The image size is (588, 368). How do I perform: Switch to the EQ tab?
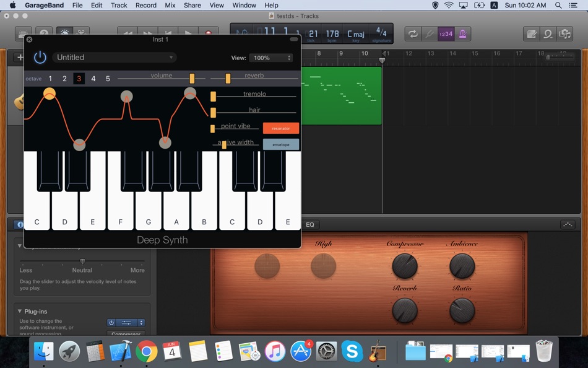pyautogui.click(x=309, y=224)
